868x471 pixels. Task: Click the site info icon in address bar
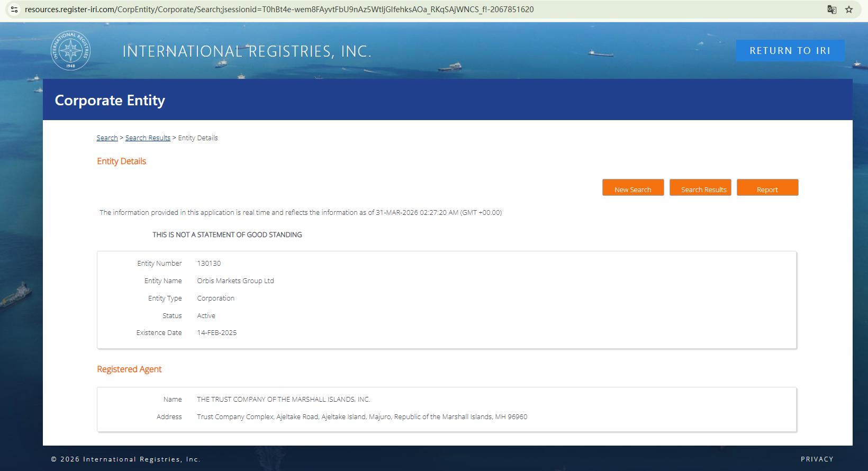click(14, 10)
